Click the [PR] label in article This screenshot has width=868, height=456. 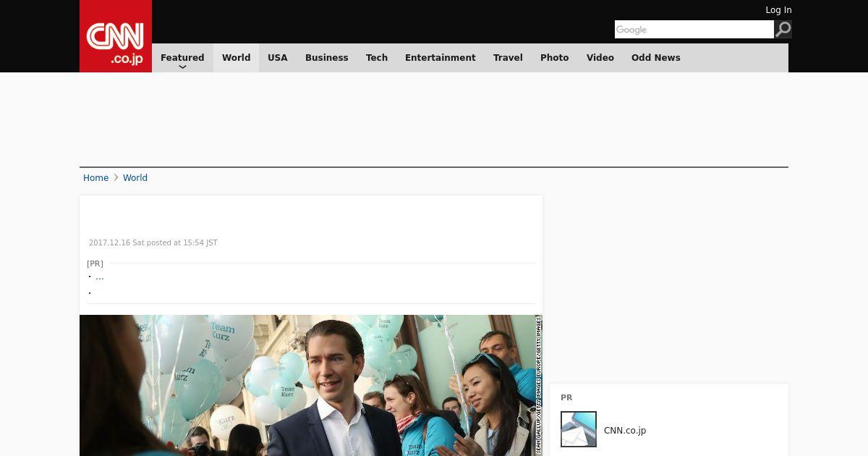(95, 263)
